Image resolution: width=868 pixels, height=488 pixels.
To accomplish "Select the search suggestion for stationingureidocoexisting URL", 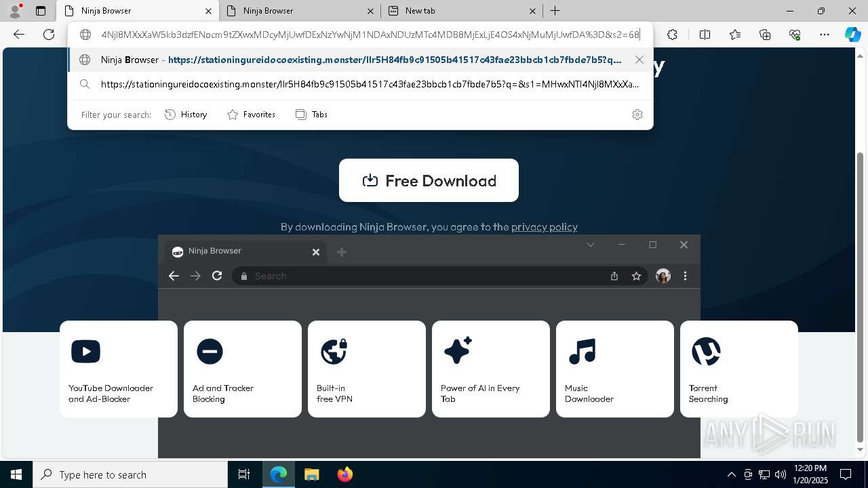I will pyautogui.click(x=360, y=84).
